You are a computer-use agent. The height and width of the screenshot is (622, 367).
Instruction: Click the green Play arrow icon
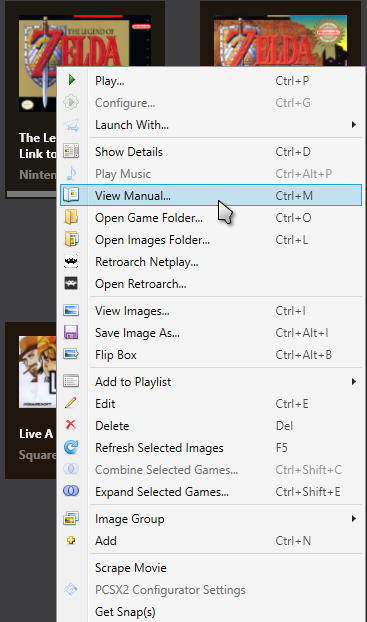coord(71,80)
